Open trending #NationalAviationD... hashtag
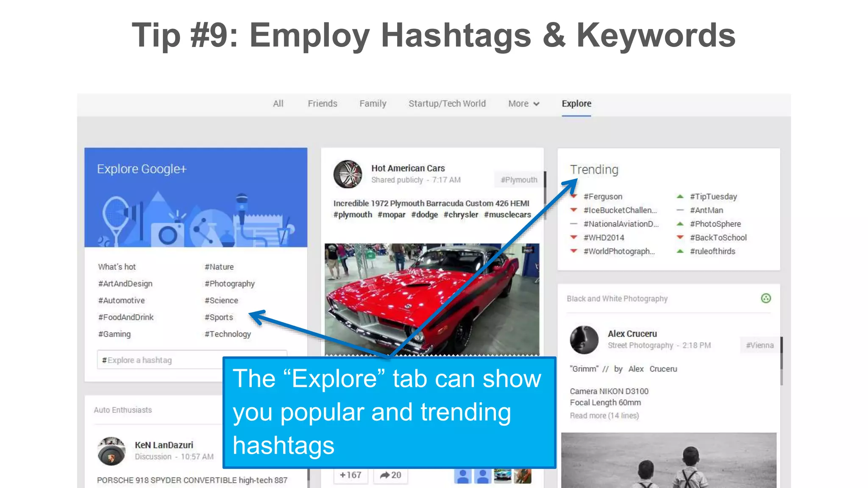Image resolution: width=868 pixels, height=488 pixels. pyautogui.click(x=621, y=224)
